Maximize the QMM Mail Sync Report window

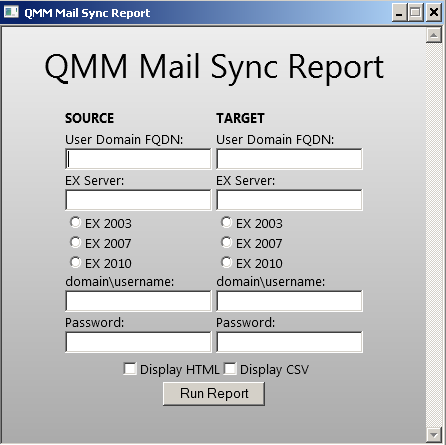tap(415, 13)
